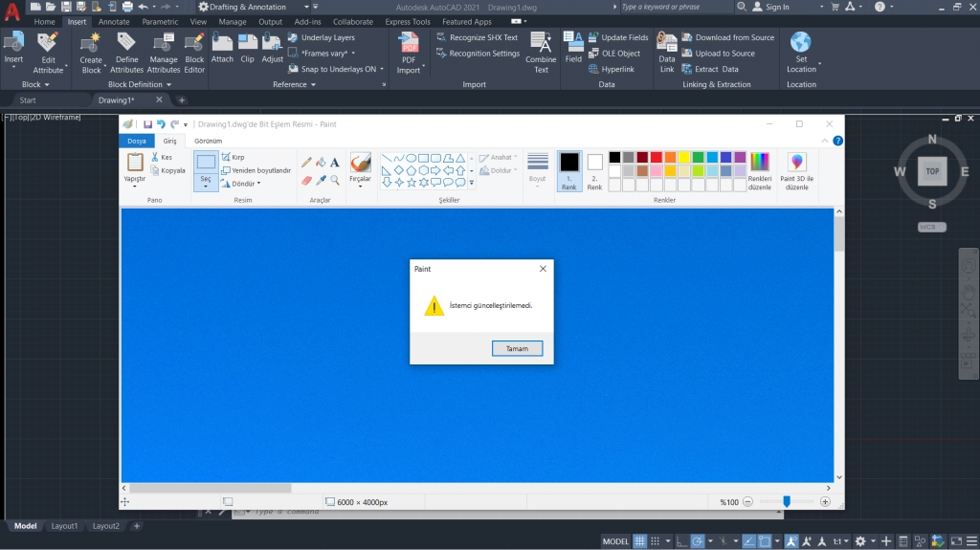
Task: Click the TOP face of ViewCube
Action: (932, 171)
